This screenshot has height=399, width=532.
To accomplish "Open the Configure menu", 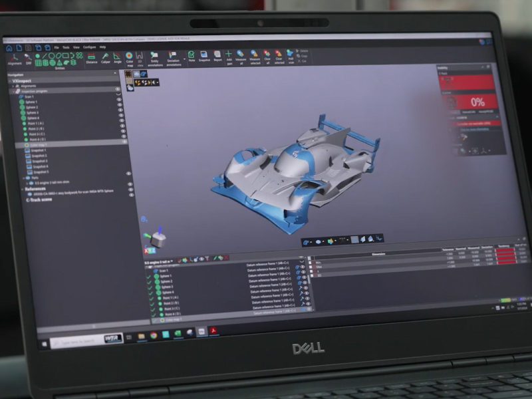I will pos(89,47).
